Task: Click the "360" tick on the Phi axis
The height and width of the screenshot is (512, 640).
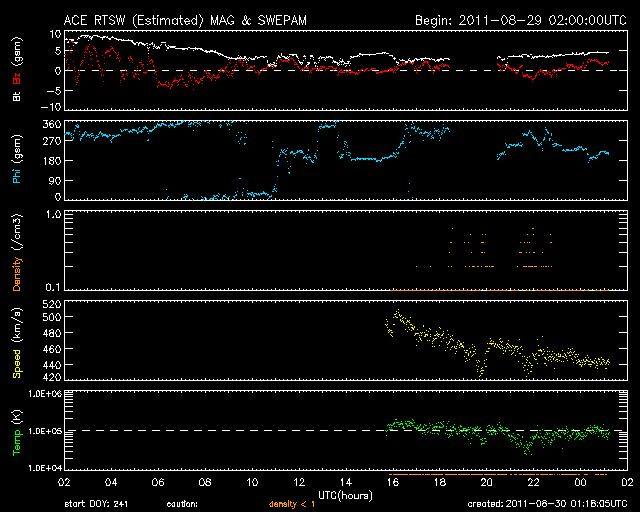Action: (x=52, y=124)
